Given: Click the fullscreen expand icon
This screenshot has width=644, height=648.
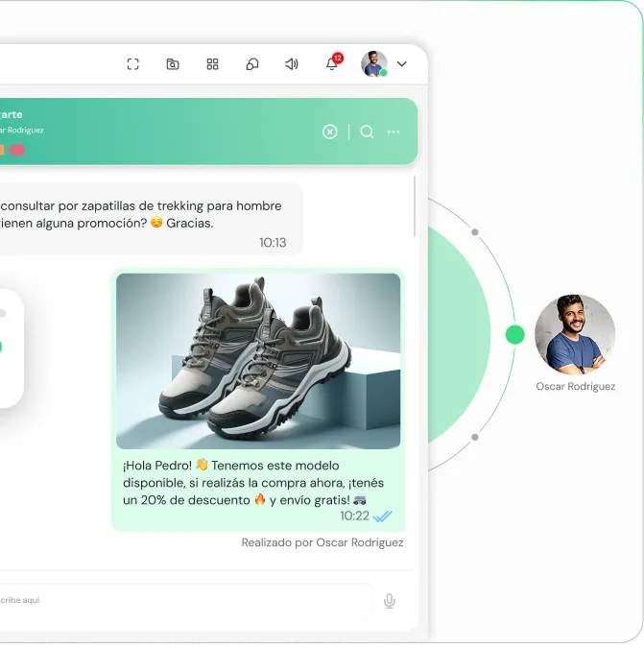Looking at the screenshot, I should 132,64.
